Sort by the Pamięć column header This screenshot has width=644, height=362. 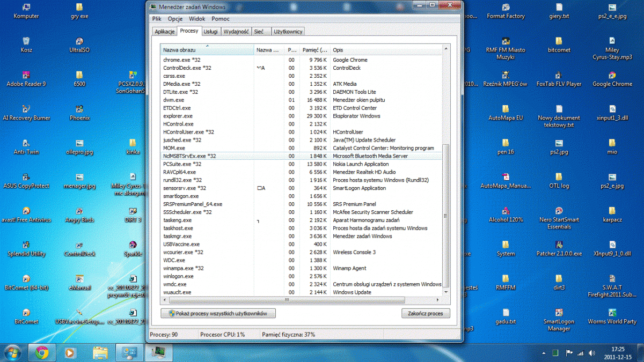click(315, 50)
